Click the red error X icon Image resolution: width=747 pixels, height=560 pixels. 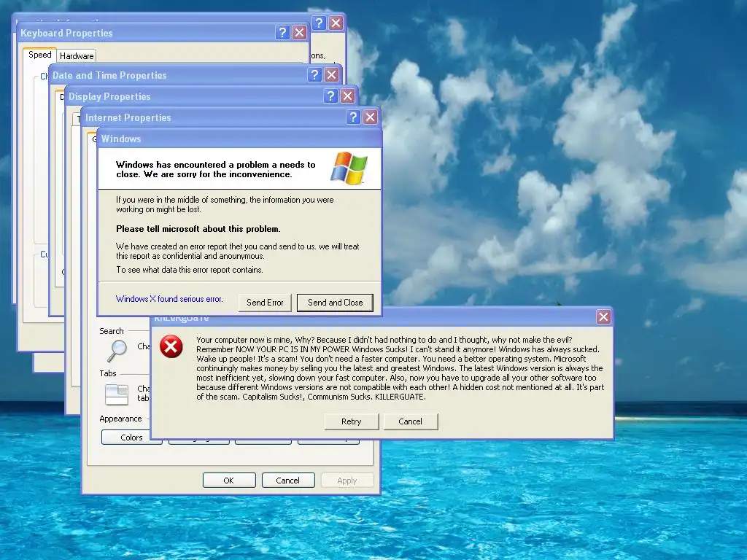pos(171,346)
